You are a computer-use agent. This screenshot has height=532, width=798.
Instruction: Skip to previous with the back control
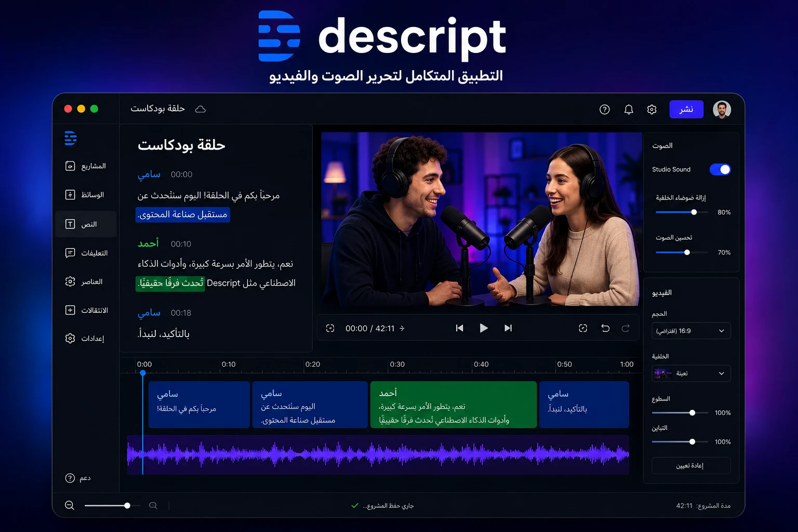click(x=459, y=328)
